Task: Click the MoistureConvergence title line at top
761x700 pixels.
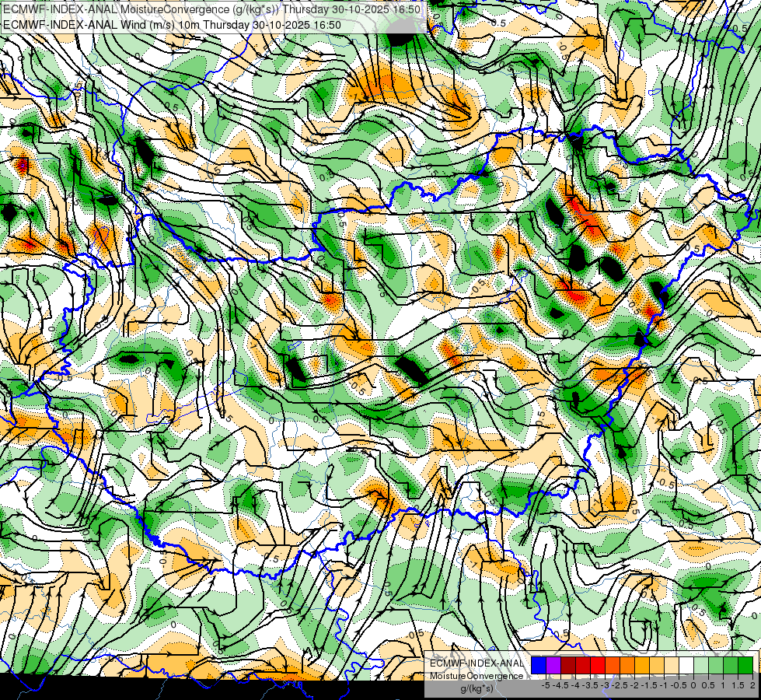Action: coord(211,9)
